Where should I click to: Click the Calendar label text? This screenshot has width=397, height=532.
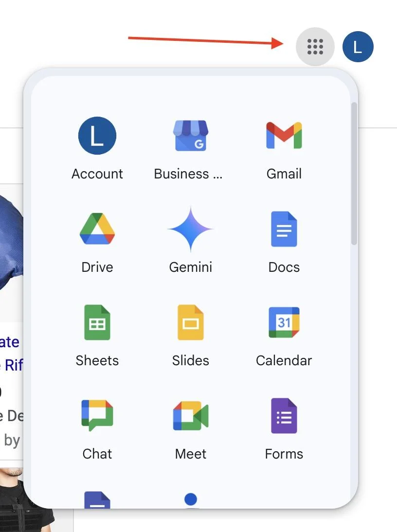[284, 360]
